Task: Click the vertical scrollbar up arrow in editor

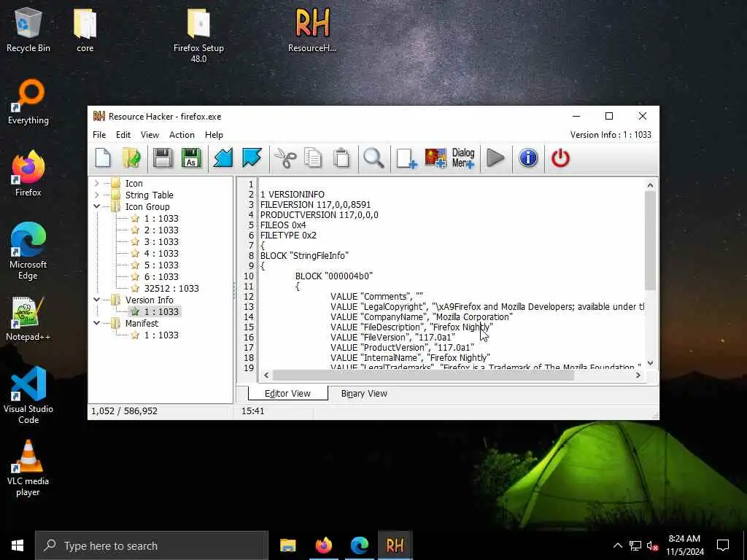Action: pos(650,185)
